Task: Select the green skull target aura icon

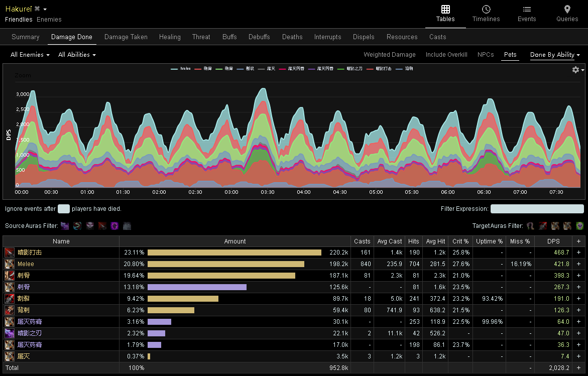Action: [580, 226]
